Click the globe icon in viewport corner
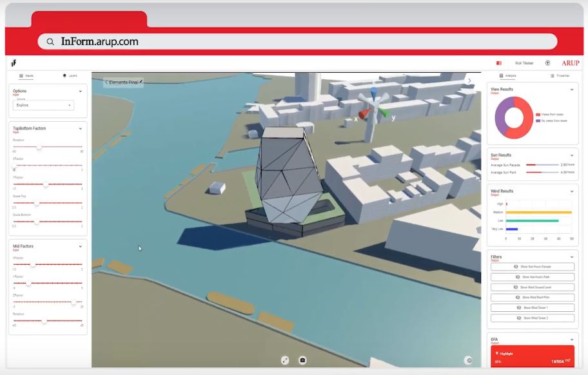588x375 pixels. pyautogui.click(x=469, y=360)
